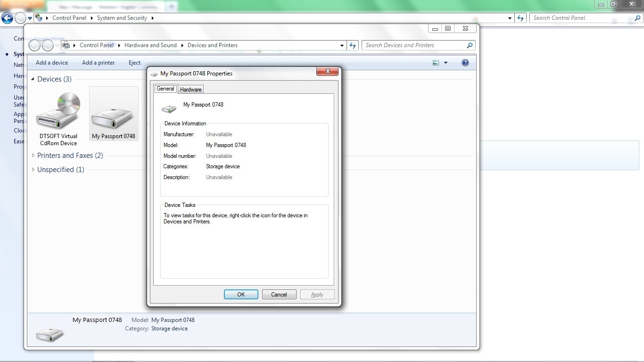Click Cancel in the Properties dialog
This screenshot has height=362, width=644.
click(x=279, y=295)
